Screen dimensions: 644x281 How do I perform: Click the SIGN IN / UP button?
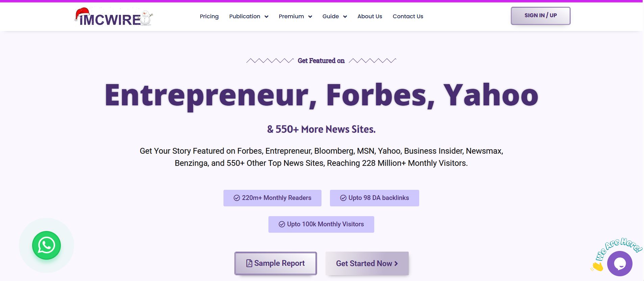coord(541,16)
